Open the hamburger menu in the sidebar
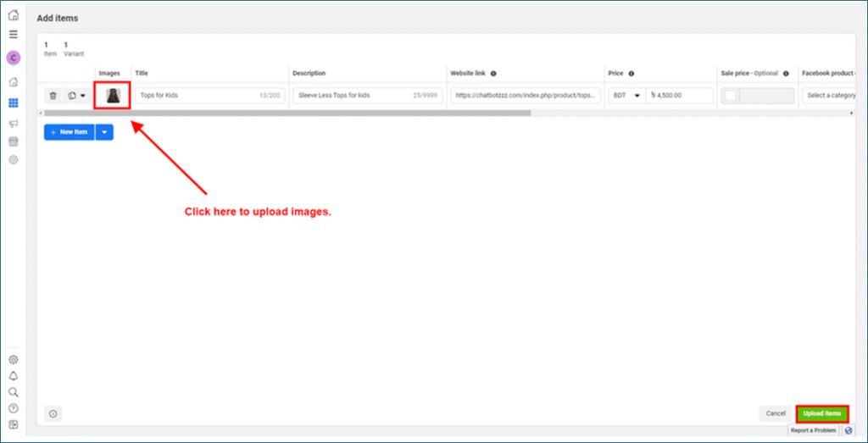Viewport: 868px width, 443px height. (x=13, y=35)
